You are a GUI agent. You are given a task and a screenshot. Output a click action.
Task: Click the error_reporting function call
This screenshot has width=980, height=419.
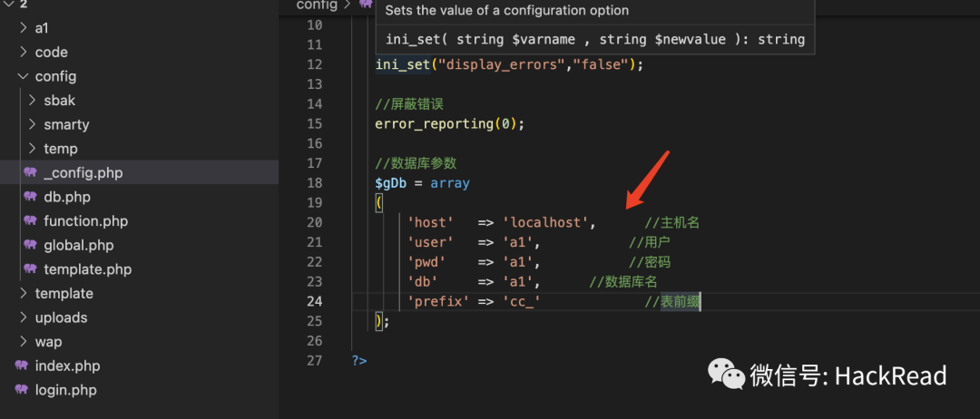click(435, 123)
